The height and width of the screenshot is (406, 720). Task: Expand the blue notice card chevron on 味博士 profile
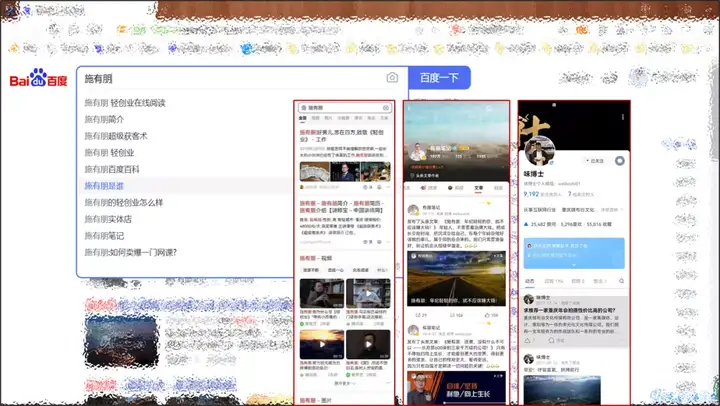pyautogui.click(x=574, y=265)
